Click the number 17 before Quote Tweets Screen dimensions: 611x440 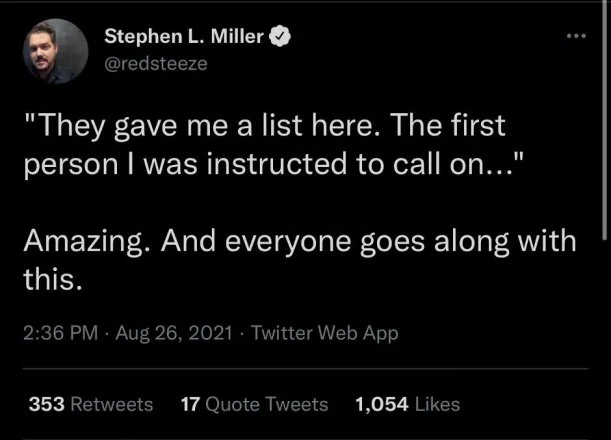tap(191, 404)
